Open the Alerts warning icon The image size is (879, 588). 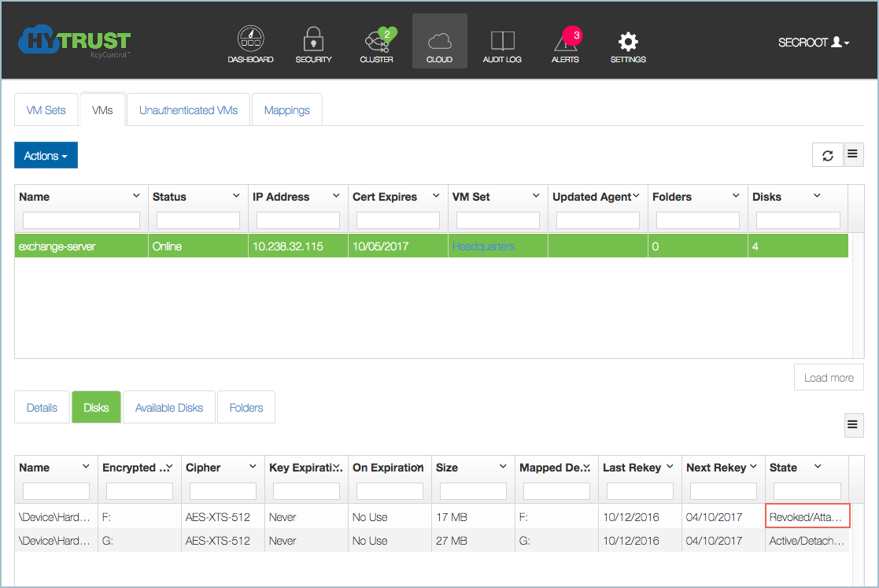(x=565, y=43)
